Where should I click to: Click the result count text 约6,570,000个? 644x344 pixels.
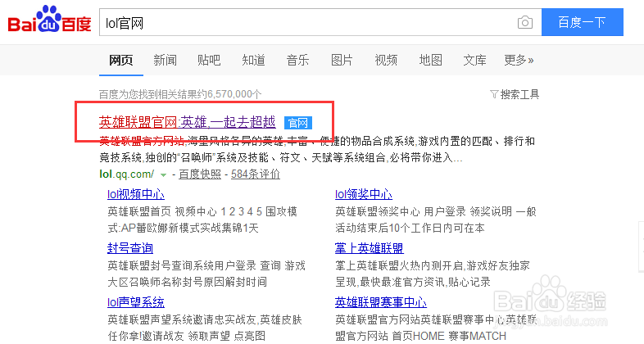click(x=229, y=94)
